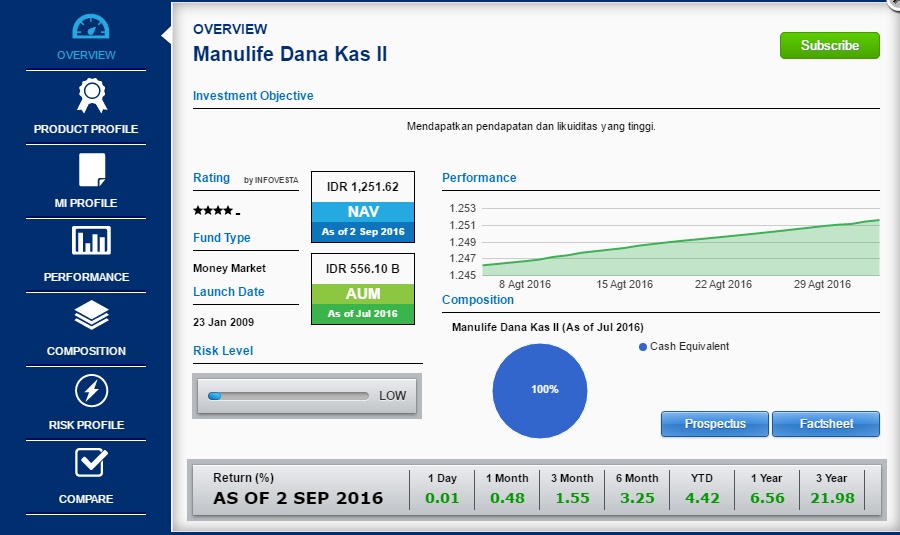This screenshot has height=535, width=900.
Task: Open the OVERVIEW sidebar label
Action: (86, 55)
